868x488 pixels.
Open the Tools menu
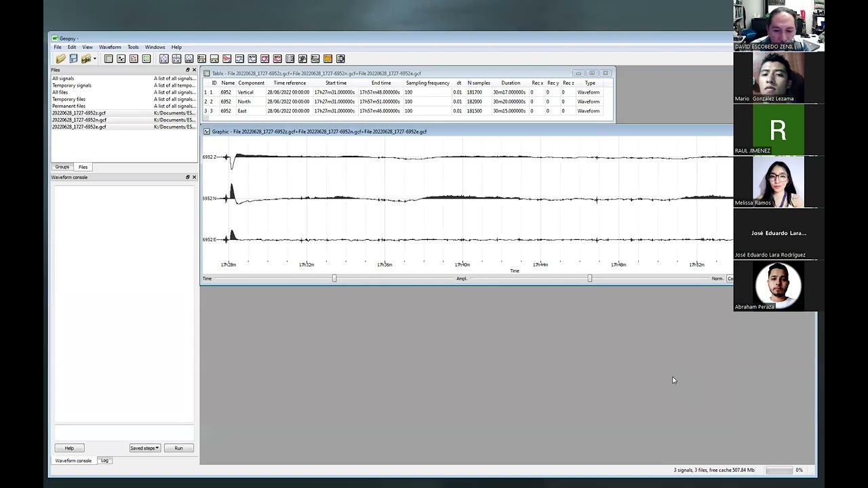(x=133, y=47)
